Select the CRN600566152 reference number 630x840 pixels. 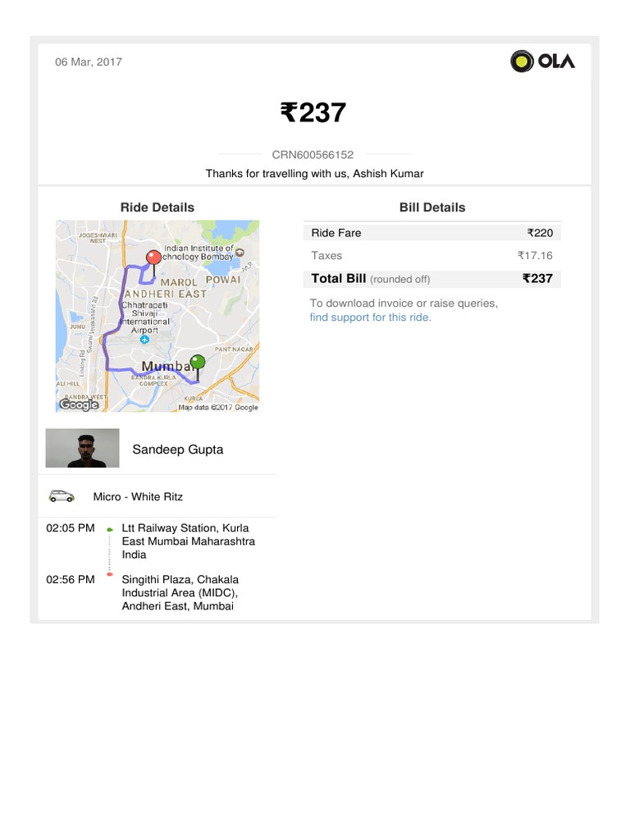313,154
